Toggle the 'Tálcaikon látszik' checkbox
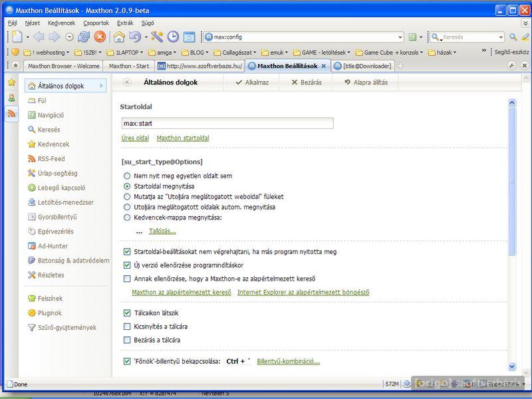The width and height of the screenshot is (532, 399). point(127,313)
